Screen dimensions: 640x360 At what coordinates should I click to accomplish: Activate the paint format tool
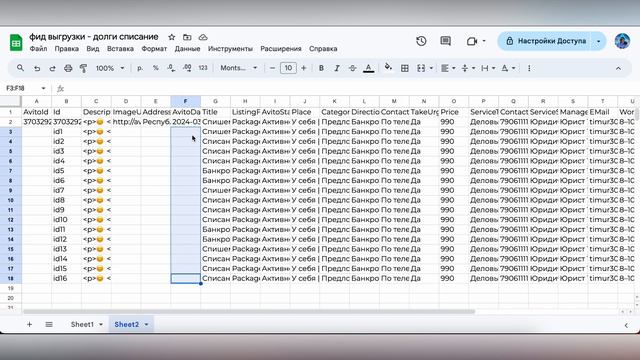click(83, 68)
